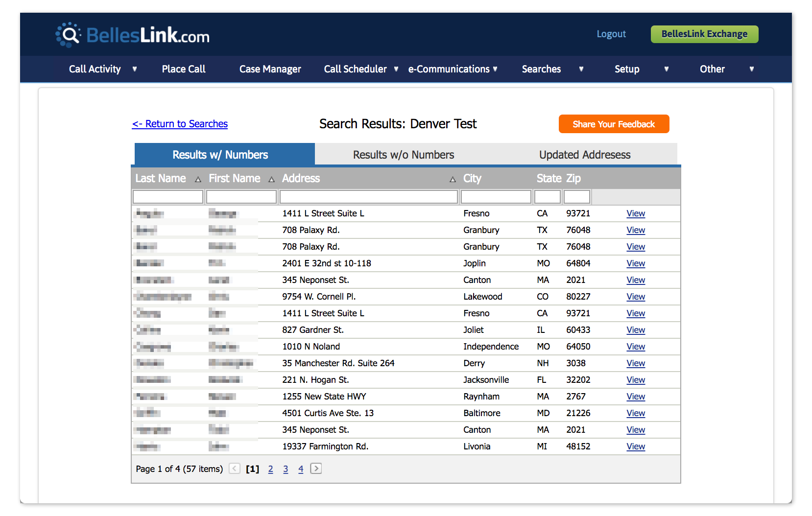The height and width of the screenshot is (516, 812).
Task: View the first Fresno record
Action: coord(635,213)
